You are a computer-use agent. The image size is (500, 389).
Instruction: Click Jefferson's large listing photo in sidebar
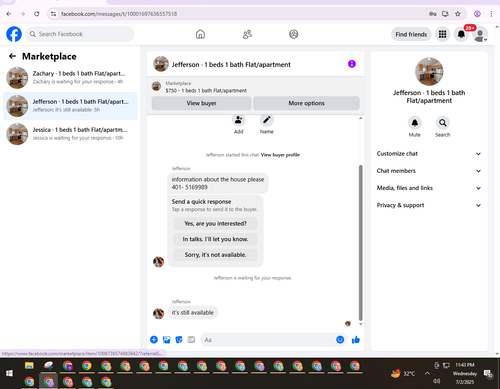(x=429, y=72)
